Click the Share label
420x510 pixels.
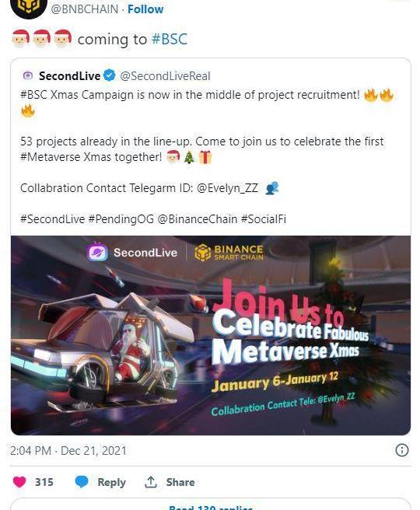(180, 482)
